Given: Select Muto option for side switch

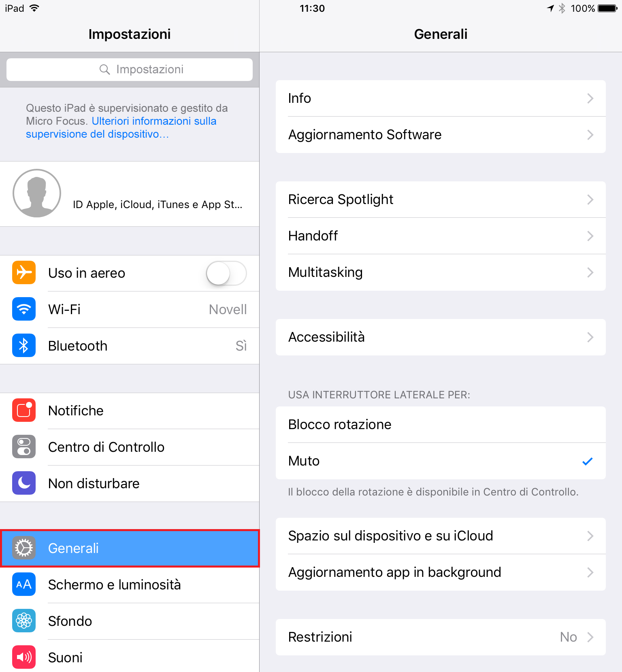Looking at the screenshot, I should pyautogui.click(x=441, y=461).
